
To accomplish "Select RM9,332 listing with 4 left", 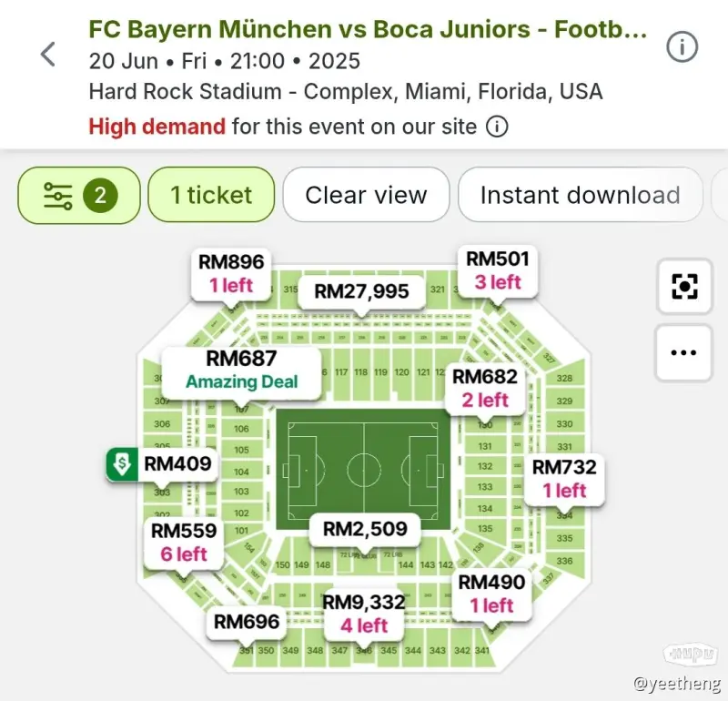I will click(363, 615).
